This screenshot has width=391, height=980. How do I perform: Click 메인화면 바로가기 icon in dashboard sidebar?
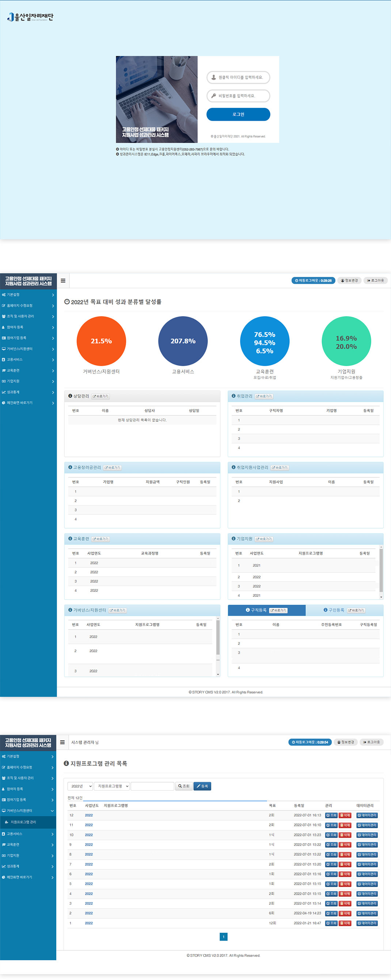tap(3, 402)
